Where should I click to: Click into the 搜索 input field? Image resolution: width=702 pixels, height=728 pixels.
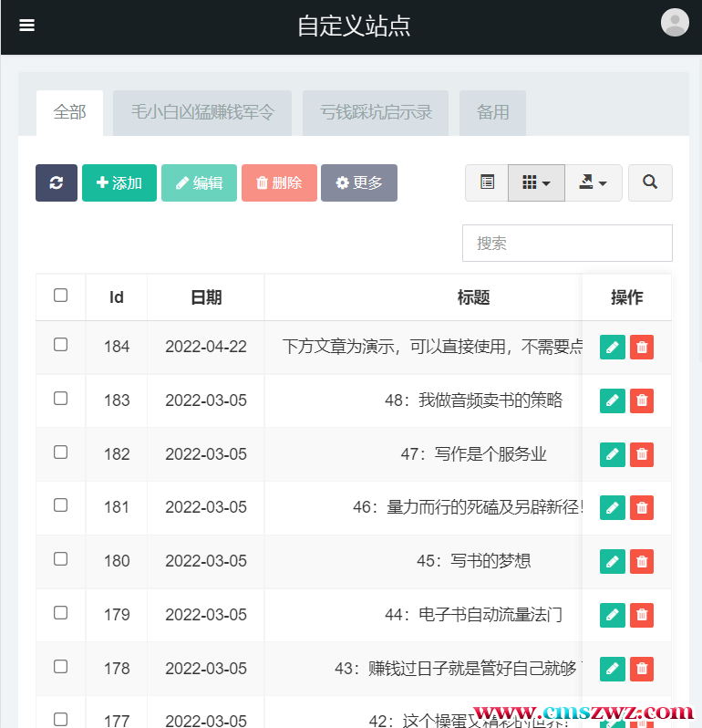(567, 244)
